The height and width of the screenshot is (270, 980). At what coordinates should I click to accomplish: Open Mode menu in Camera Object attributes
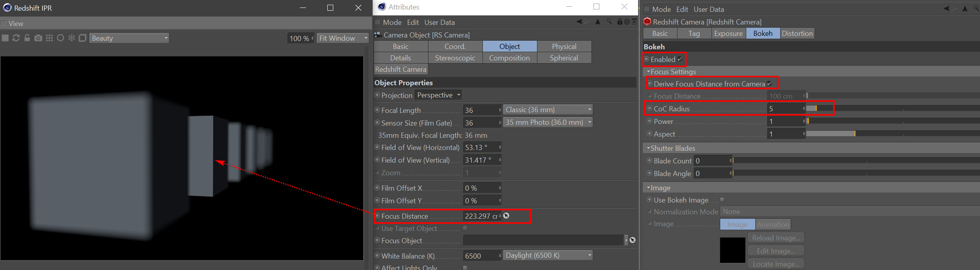pos(392,22)
